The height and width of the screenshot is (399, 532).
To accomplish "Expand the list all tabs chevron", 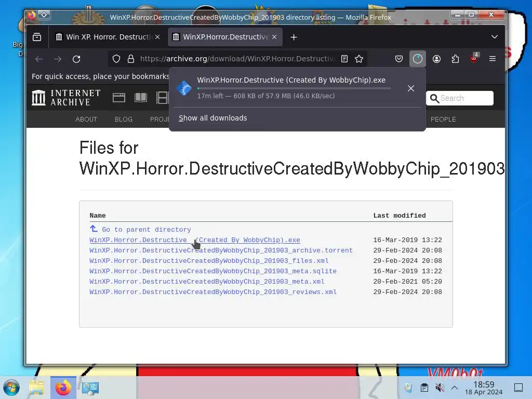I will 495,37.
